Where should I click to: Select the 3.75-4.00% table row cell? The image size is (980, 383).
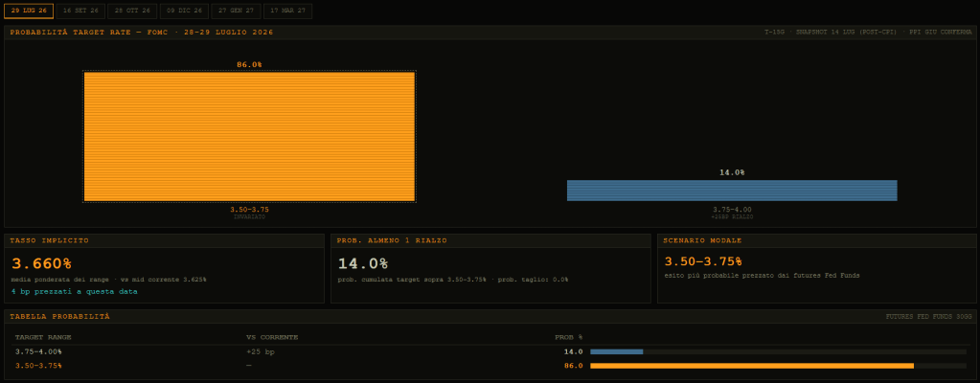point(38,351)
